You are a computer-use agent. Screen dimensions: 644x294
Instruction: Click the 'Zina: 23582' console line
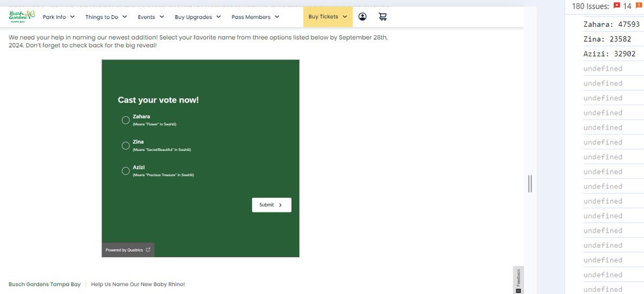coord(607,39)
